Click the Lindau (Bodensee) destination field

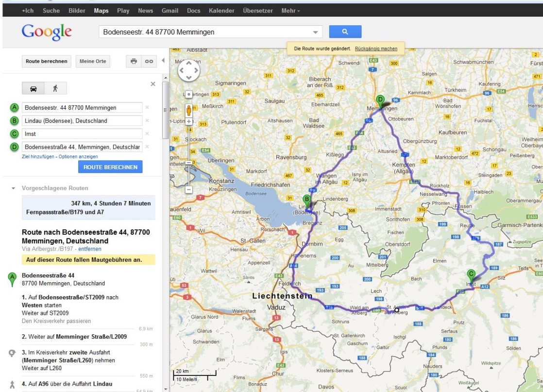tap(82, 120)
